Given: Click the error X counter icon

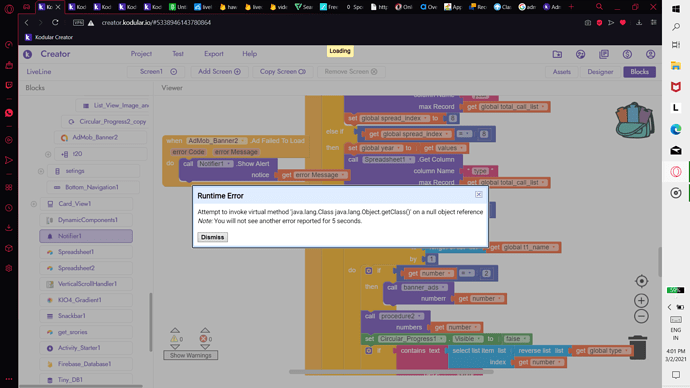Looking at the screenshot, I should pyautogui.click(x=203, y=339).
